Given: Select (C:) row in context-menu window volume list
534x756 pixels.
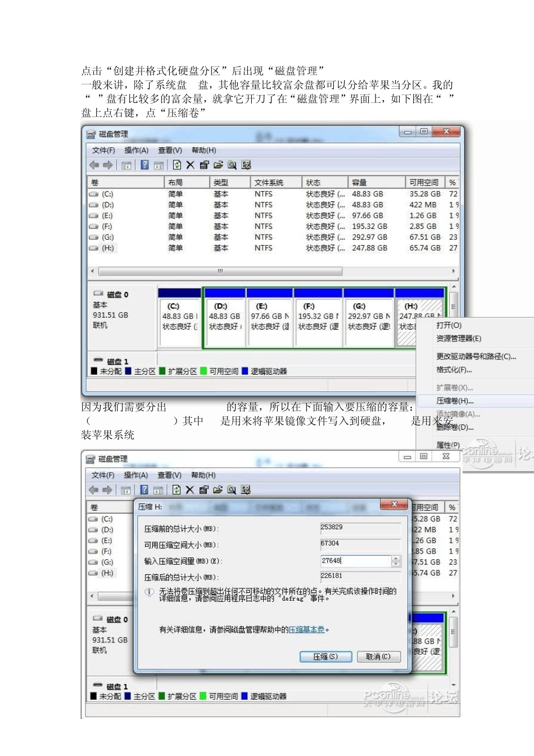Looking at the screenshot, I should (x=273, y=194).
